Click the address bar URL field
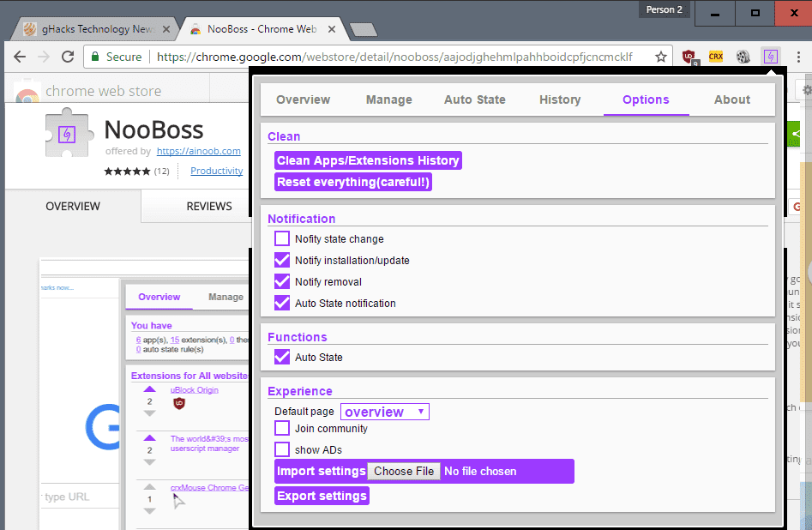 click(394, 57)
